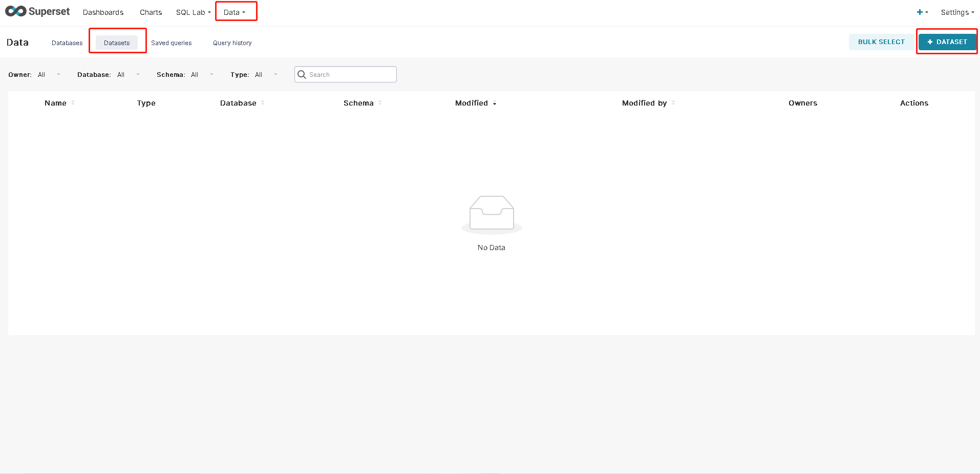Screen dimensions: 980x474
Task: Sort datasets by the Schema column
Action: [x=359, y=103]
